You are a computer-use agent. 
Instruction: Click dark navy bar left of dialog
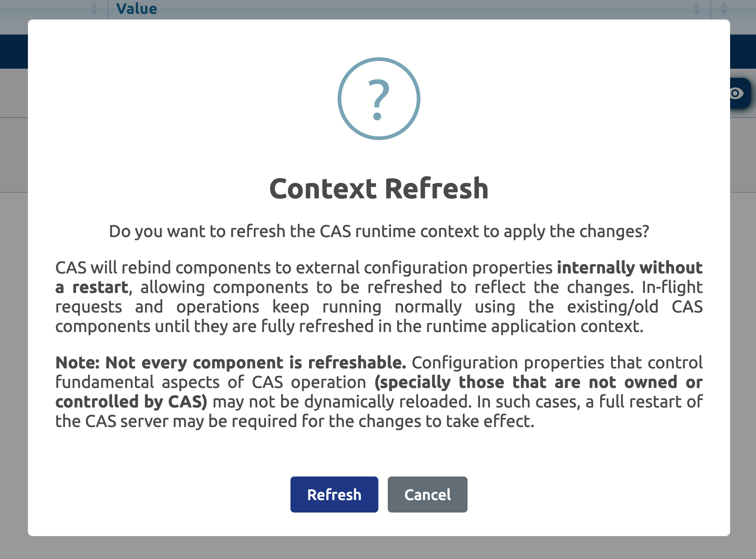[13, 52]
